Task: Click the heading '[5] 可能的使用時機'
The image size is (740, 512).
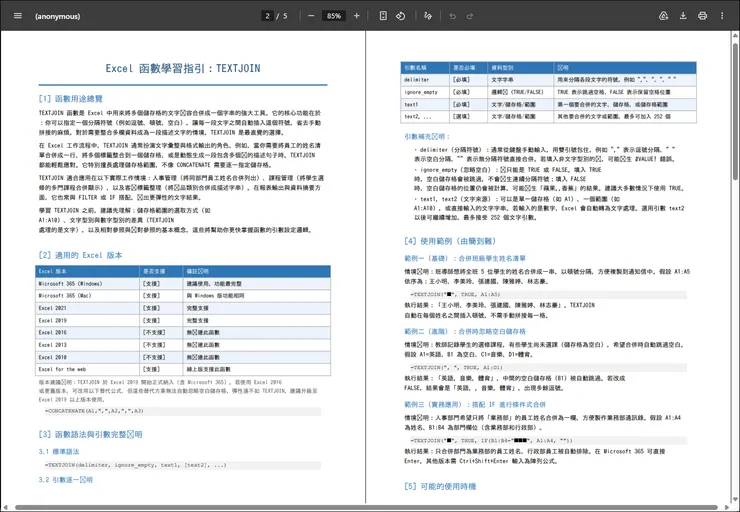Action: 440,487
